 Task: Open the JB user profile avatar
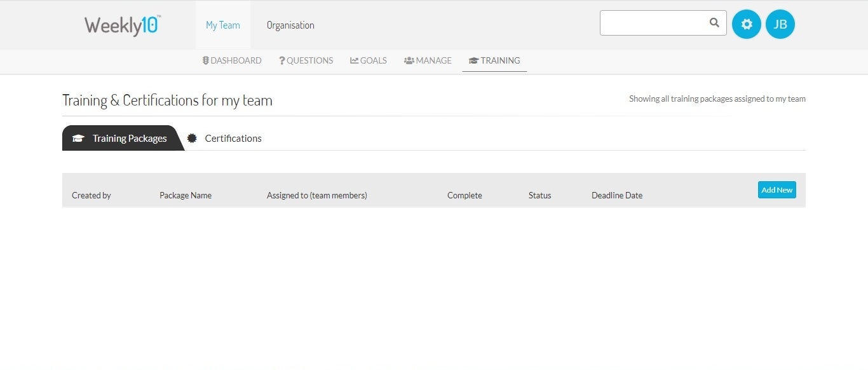pos(780,25)
